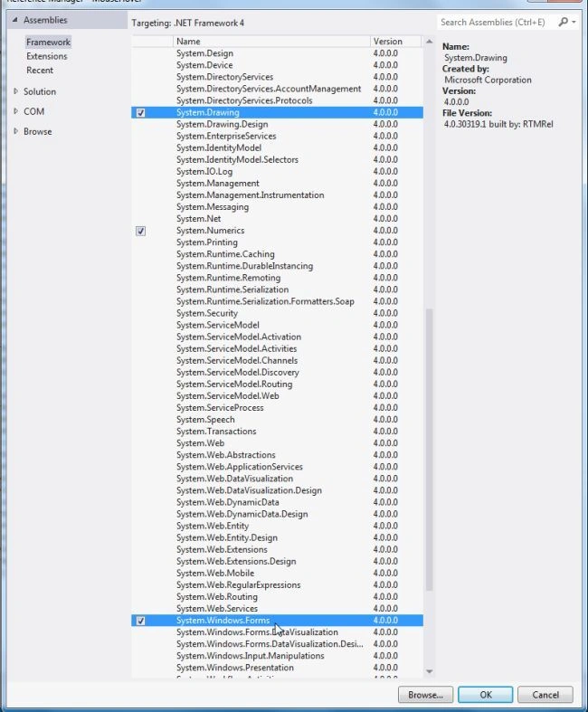Select System.Drawing.Design row
Screen dimensions: 588x712
[277, 125]
